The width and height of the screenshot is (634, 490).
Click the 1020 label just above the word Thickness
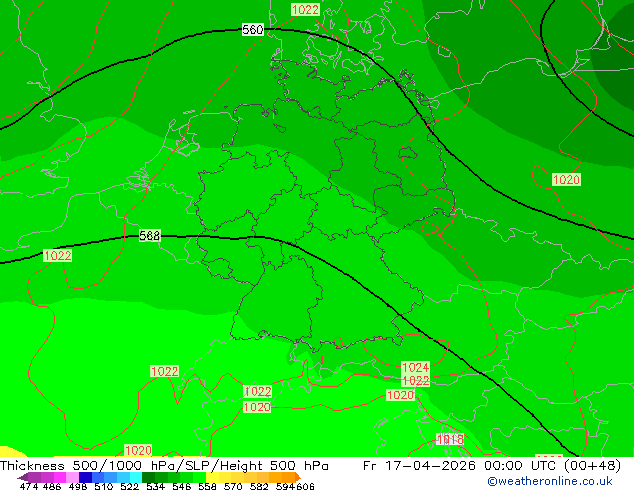[x=138, y=450]
